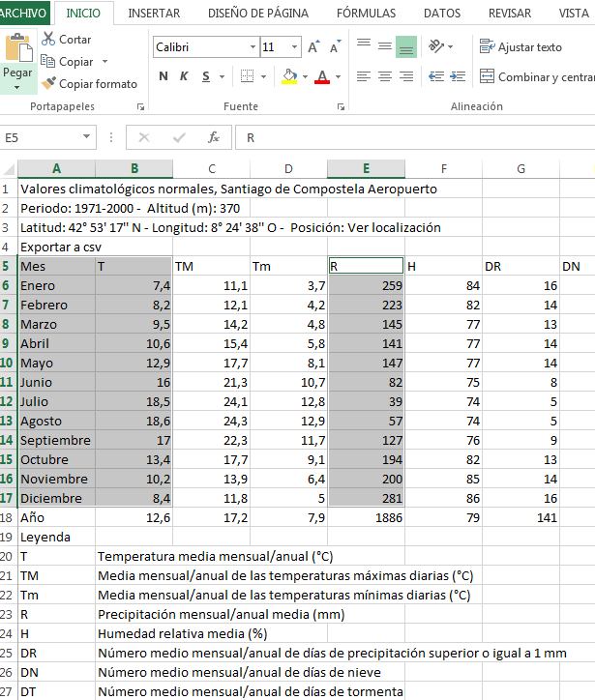Open font color dropdown arrow
The image size is (595, 700).
click(339, 76)
